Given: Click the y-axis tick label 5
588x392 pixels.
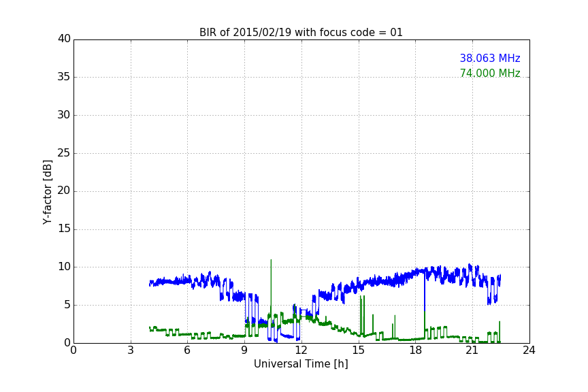Looking at the screenshot, I should pyautogui.click(x=67, y=305).
